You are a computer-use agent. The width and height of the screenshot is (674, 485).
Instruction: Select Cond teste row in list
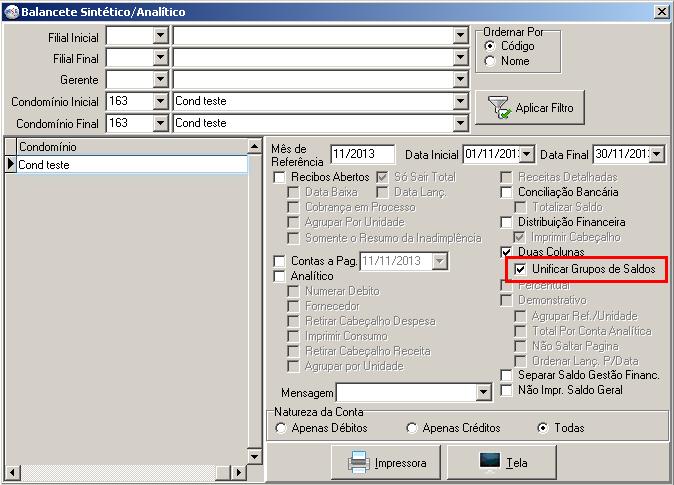coord(130,164)
